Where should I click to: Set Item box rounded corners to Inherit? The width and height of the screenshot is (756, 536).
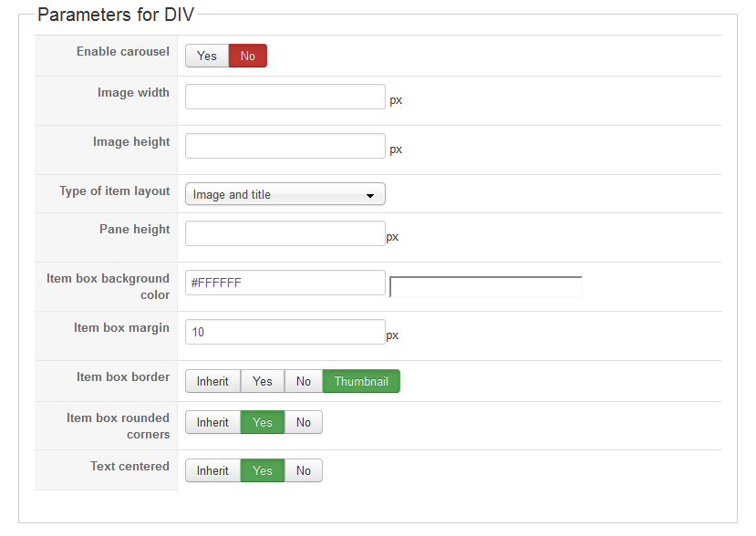tap(212, 422)
